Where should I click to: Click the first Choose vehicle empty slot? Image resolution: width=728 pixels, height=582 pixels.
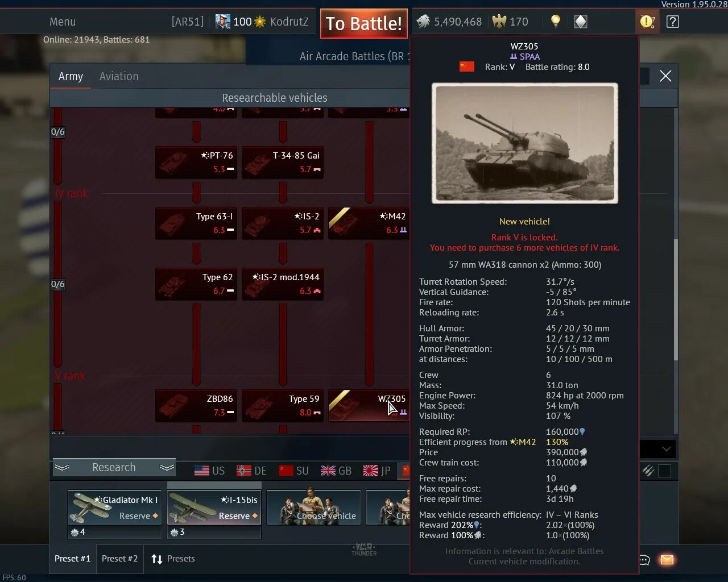[x=313, y=507]
